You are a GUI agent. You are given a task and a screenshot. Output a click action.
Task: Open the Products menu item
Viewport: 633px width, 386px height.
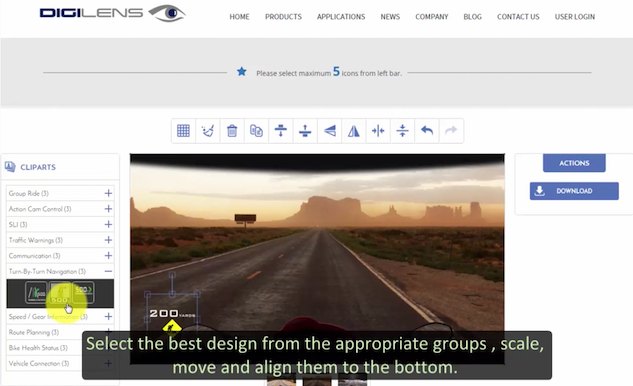pyautogui.click(x=283, y=17)
